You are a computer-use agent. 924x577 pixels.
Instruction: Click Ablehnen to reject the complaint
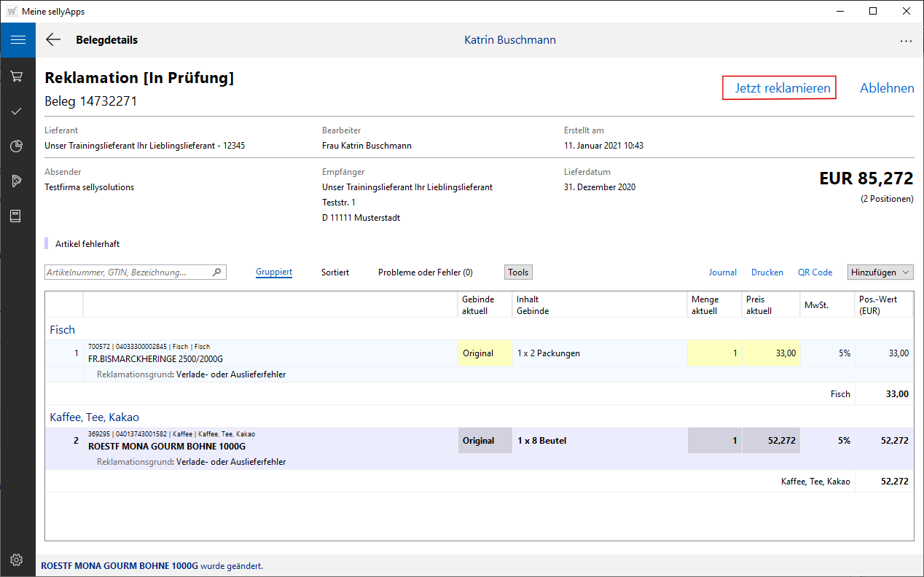pyautogui.click(x=887, y=88)
